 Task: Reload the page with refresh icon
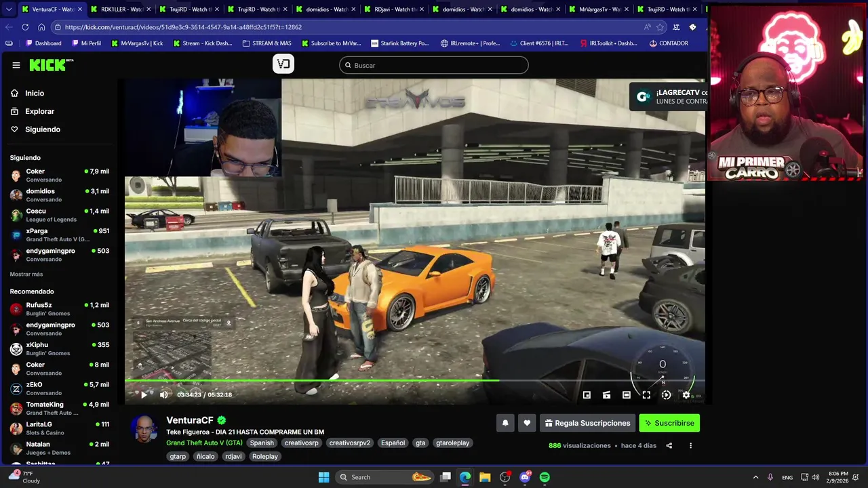(x=25, y=27)
